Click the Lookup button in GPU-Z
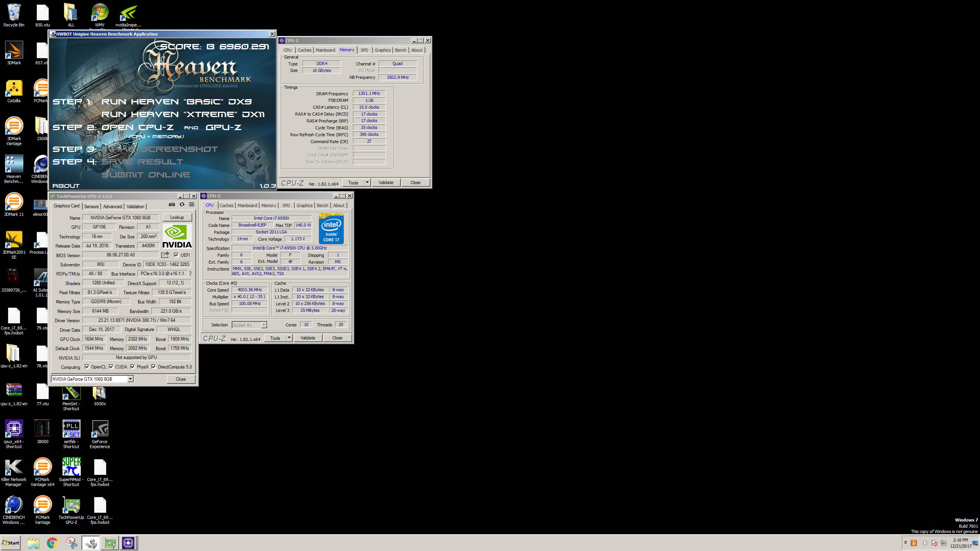 [177, 217]
